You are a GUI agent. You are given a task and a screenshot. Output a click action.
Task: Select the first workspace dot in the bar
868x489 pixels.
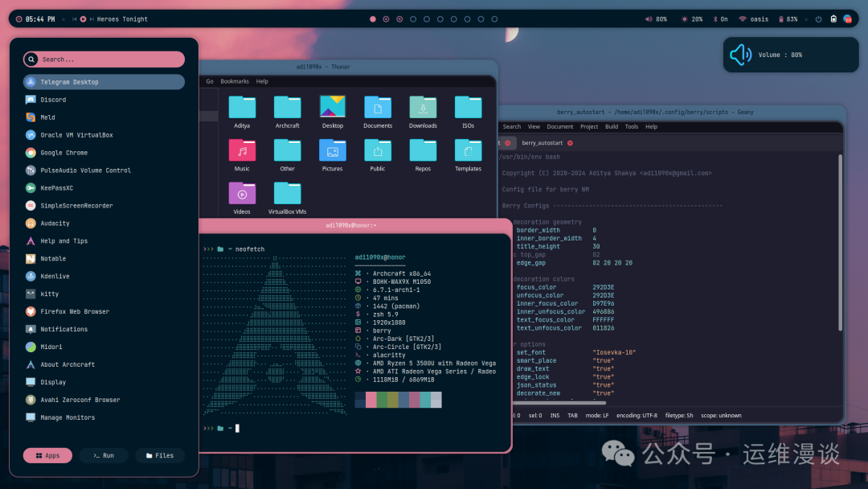(372, 18)
